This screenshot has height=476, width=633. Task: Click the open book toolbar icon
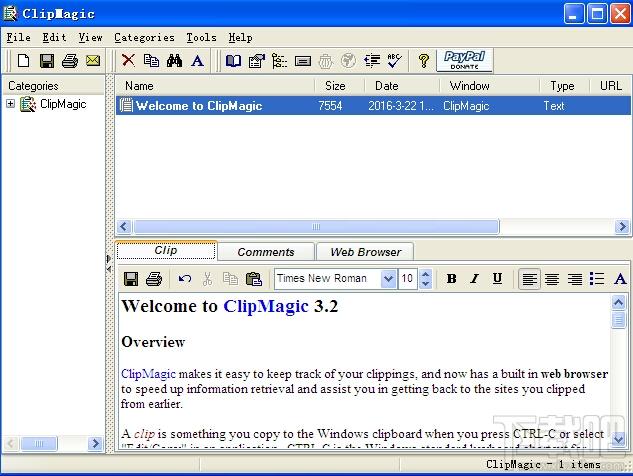point(233,61)
